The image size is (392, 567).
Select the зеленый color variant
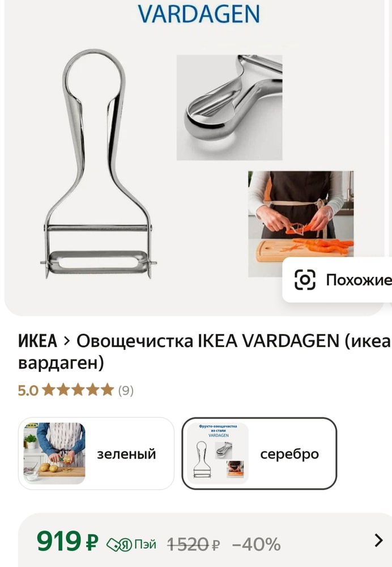[96, 454]
